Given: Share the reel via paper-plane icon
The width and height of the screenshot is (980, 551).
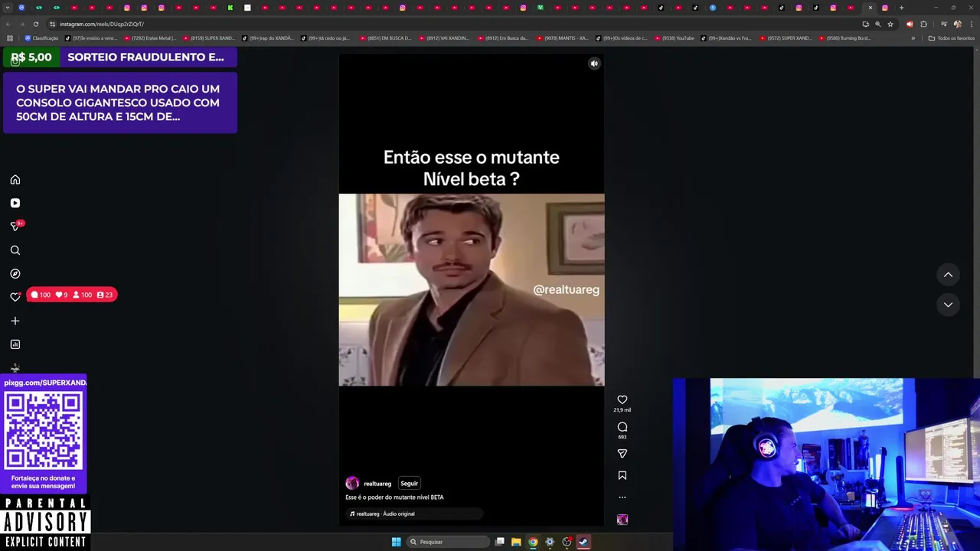Looking at the screenshot, I should (x=622, y=454).
